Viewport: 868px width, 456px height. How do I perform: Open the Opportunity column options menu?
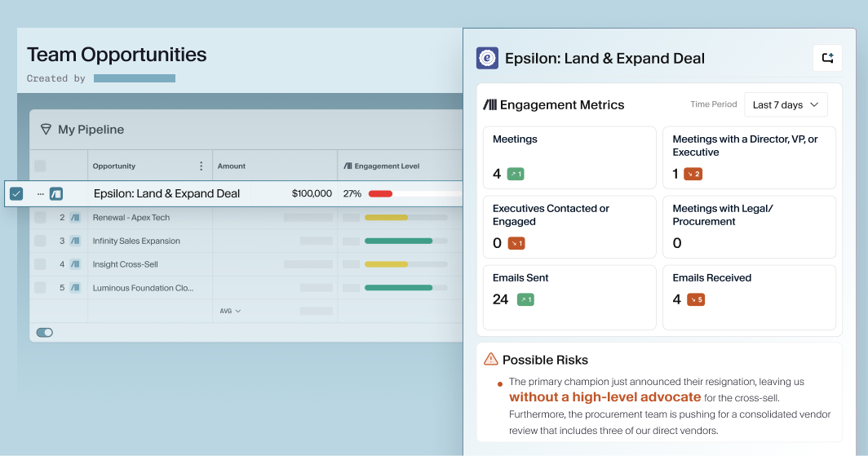201,166
